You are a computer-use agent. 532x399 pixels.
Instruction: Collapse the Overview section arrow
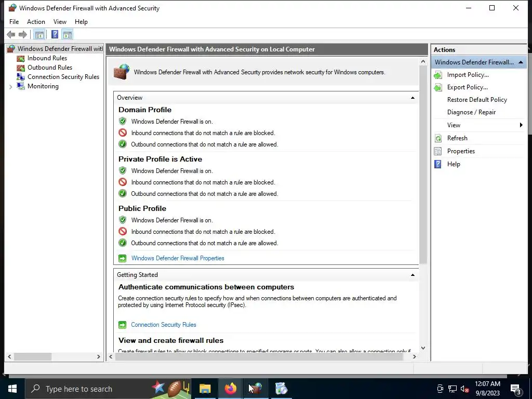coord(413,98)
